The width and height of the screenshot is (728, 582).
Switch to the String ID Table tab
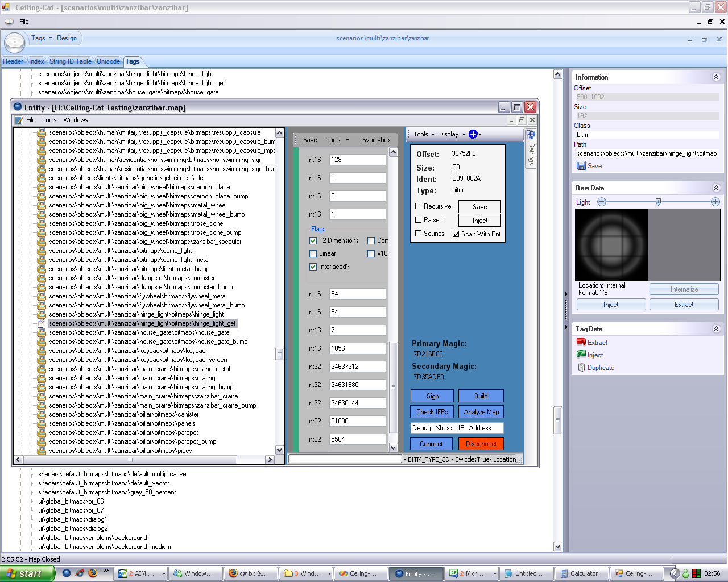(71, 61)
